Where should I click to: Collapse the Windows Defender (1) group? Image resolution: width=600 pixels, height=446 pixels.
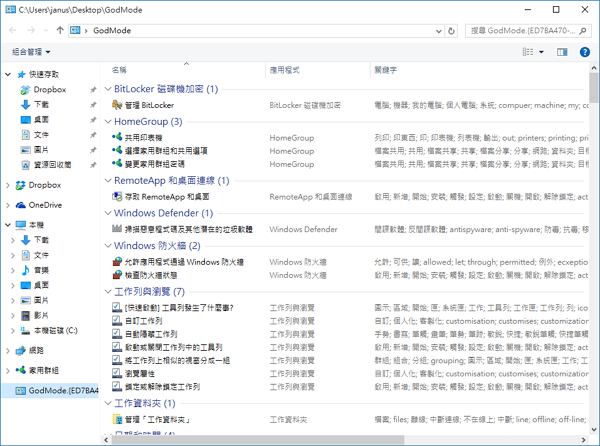pos(108,213)
